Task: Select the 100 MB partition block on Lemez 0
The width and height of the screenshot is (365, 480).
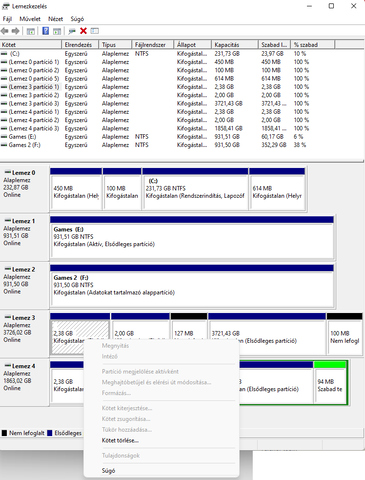Action: (122, 189)
